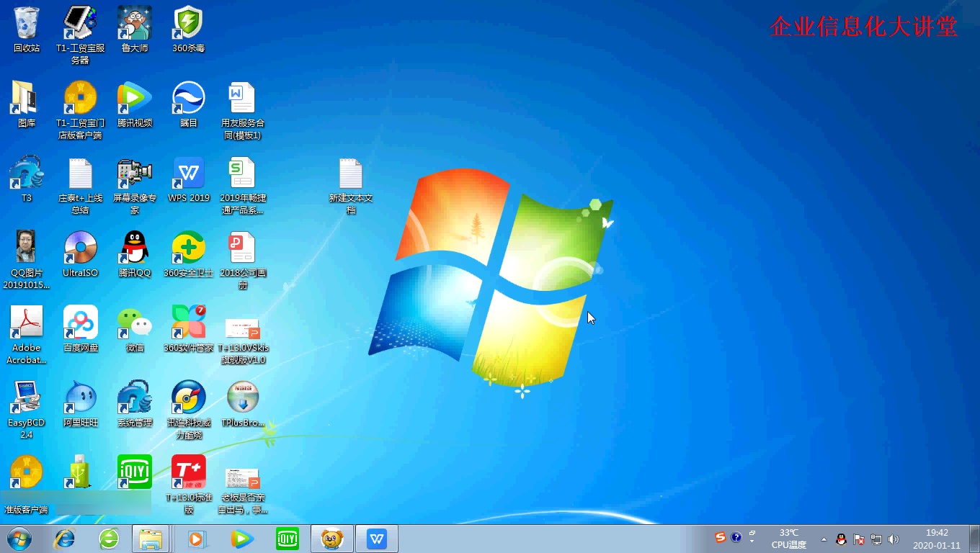Screen dimensions: 980x553
Task: Open the 阿里旺旺 shortcut
Action: coord(80,404)
